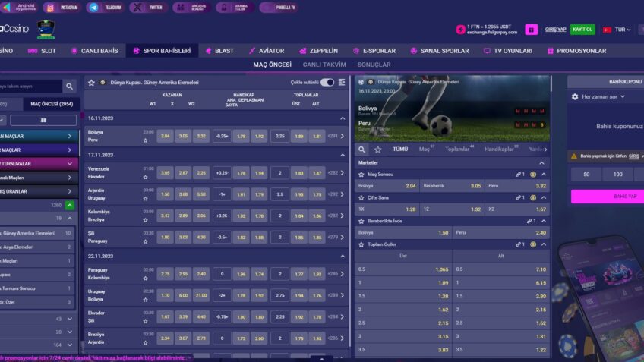Image resolution: width=644 pixels, height=362 pixels.
Task: Open the Telegram channel link
Action: click(105, 8)
